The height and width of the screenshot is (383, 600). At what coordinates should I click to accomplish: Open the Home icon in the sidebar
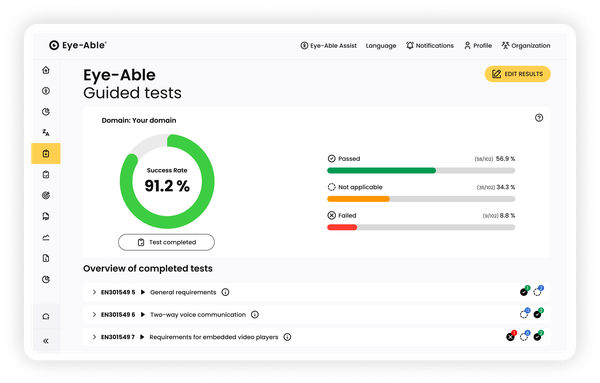point(46,70)
